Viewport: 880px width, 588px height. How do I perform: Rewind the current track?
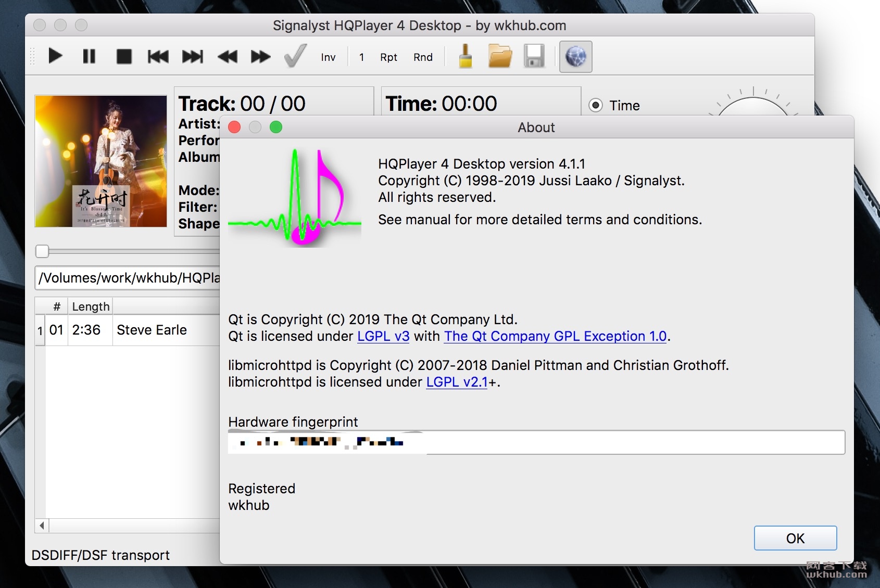click(227, 56)
